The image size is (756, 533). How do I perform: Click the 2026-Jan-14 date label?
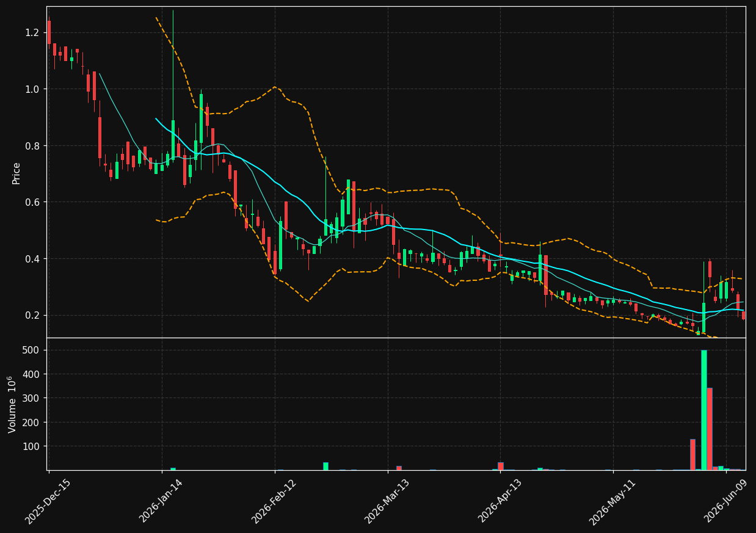[x=161, y=501]
